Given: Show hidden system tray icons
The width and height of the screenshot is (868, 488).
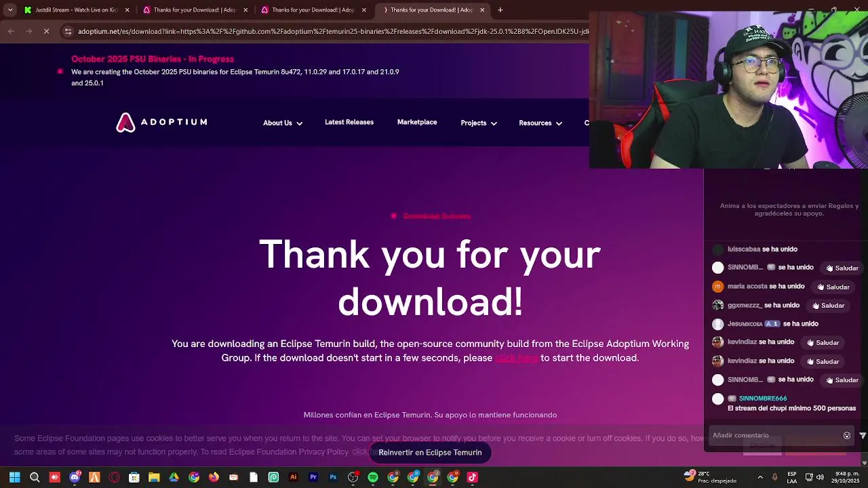Looking at the screenshot, I should click(760, 477).
